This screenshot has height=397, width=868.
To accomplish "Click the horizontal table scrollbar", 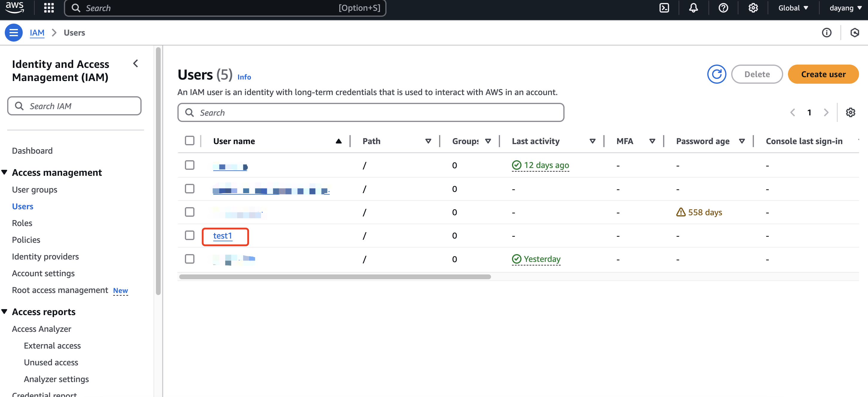I will click(x=335, y=277).
